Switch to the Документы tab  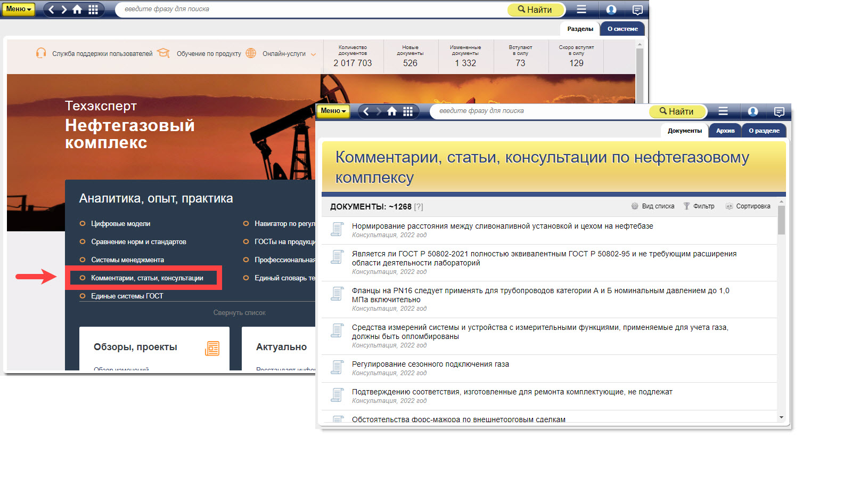(685, 131)
